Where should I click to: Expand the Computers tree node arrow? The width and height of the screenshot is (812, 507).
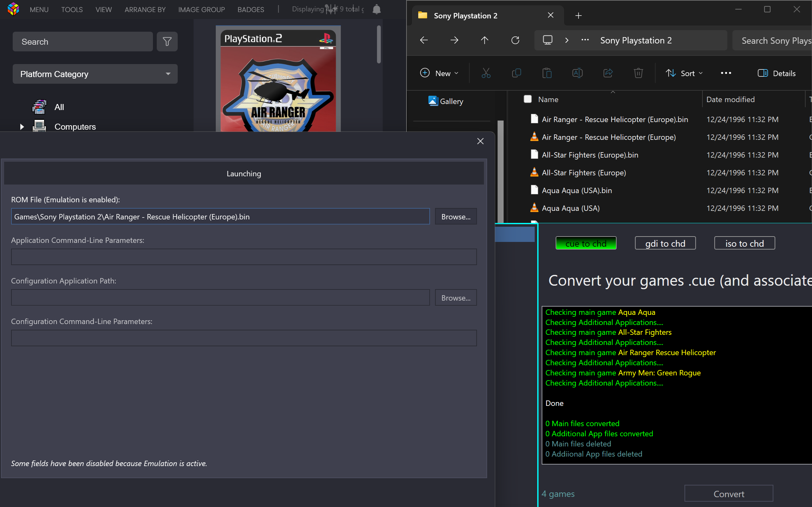22,127
